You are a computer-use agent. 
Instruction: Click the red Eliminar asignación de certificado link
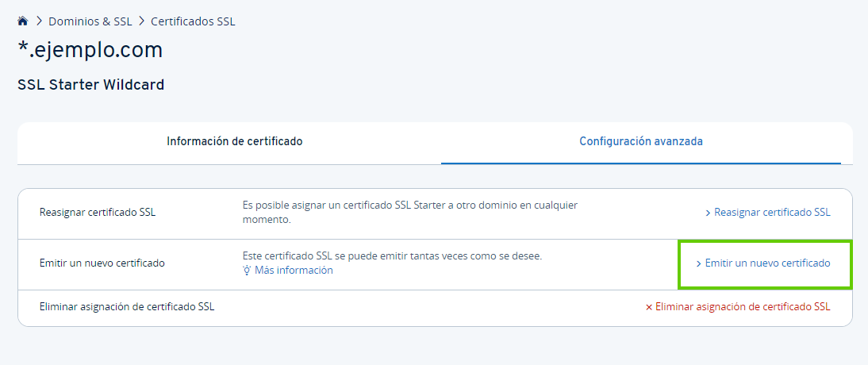coord(743,307)
